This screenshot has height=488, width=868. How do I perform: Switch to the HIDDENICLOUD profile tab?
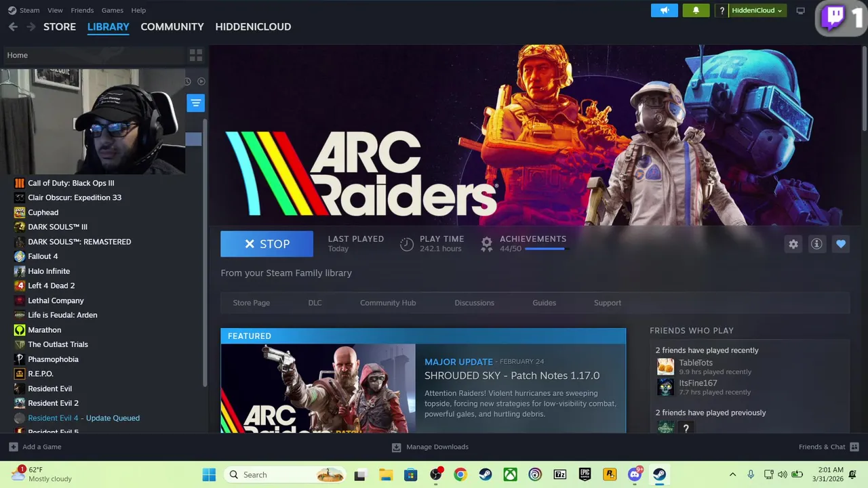(253, 26)
